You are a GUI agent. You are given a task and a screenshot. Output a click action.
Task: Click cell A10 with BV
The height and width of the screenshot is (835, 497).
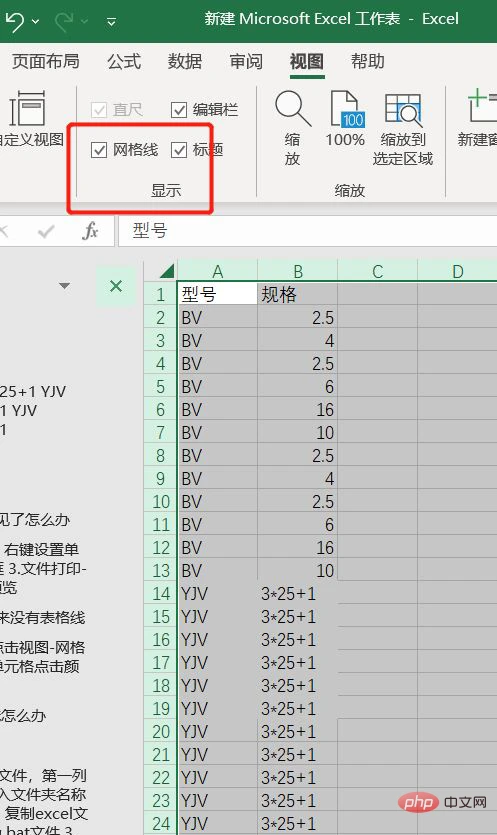(217, 501)
